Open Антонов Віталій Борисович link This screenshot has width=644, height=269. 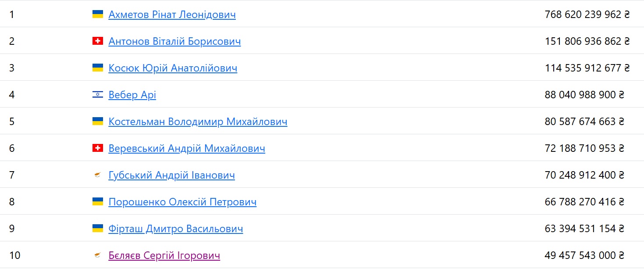174,41
